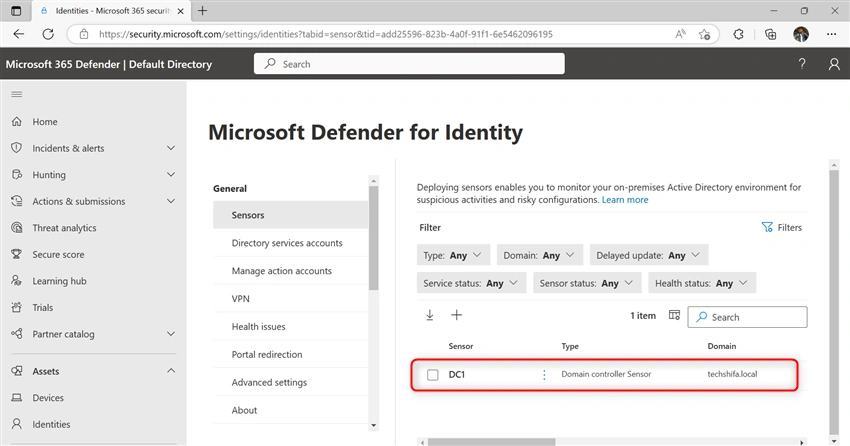The width and height of the screenshot is (850, 446).
Task: Click the sensor list Search box
Action: [748, 317]
